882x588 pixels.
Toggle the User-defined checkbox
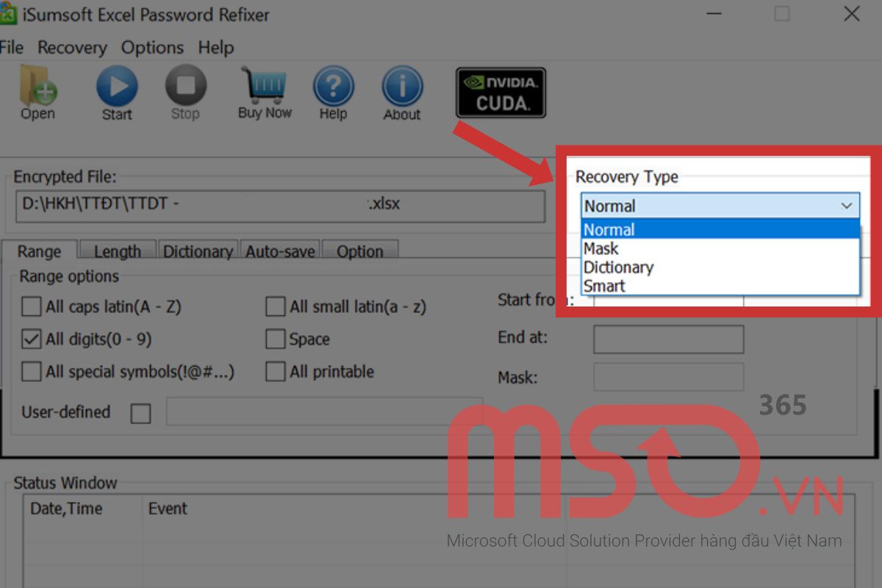140,414
